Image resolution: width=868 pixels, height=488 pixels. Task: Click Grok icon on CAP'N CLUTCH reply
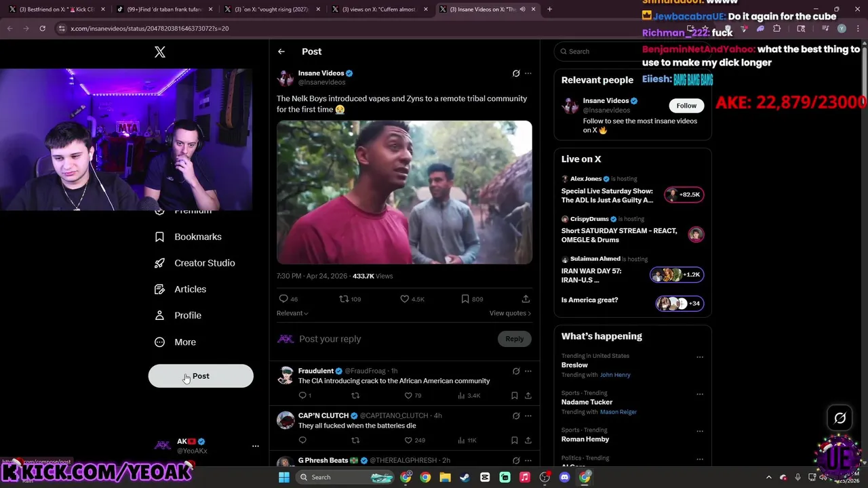click(x=516, y=416)
